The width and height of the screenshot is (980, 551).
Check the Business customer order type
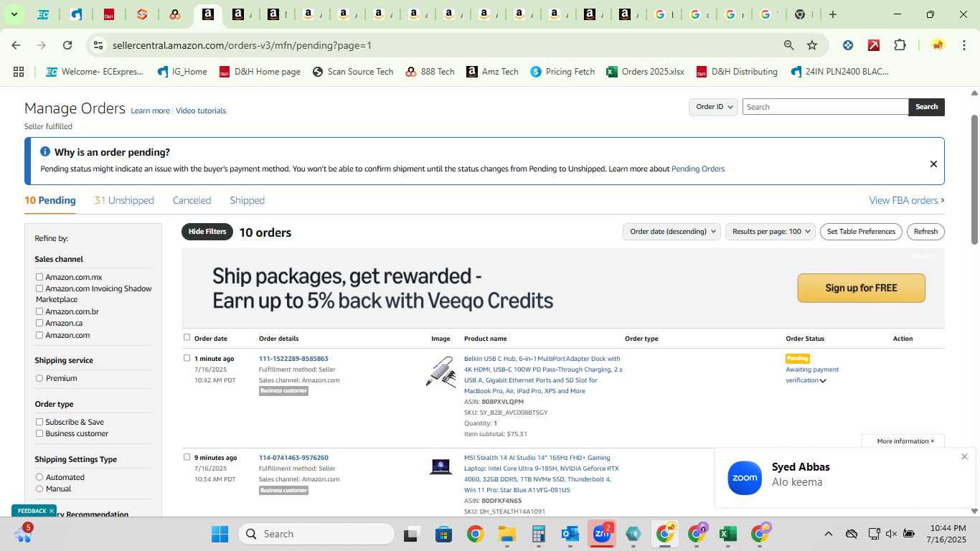tap(39, 433)
